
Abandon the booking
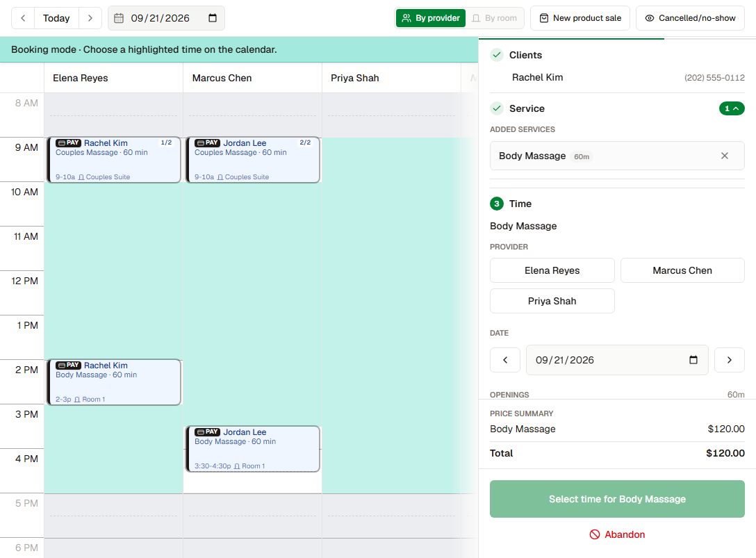pyautogui.click(x=617, y=534)
